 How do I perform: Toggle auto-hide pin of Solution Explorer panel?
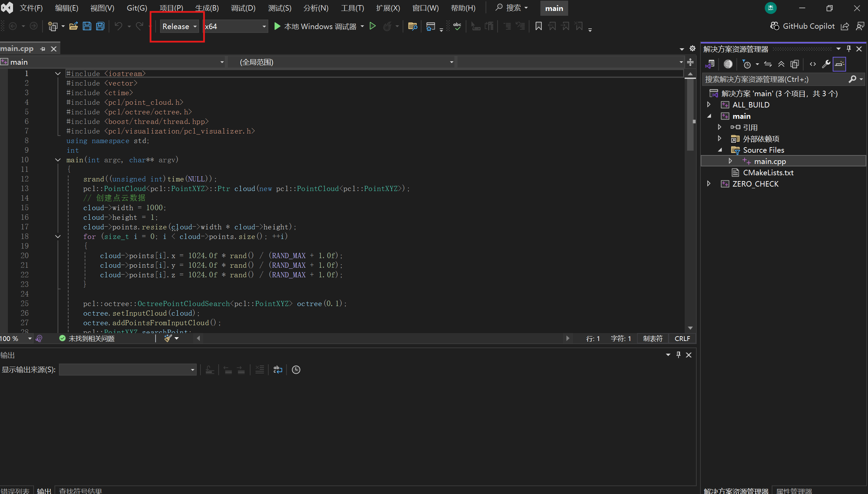848,49
